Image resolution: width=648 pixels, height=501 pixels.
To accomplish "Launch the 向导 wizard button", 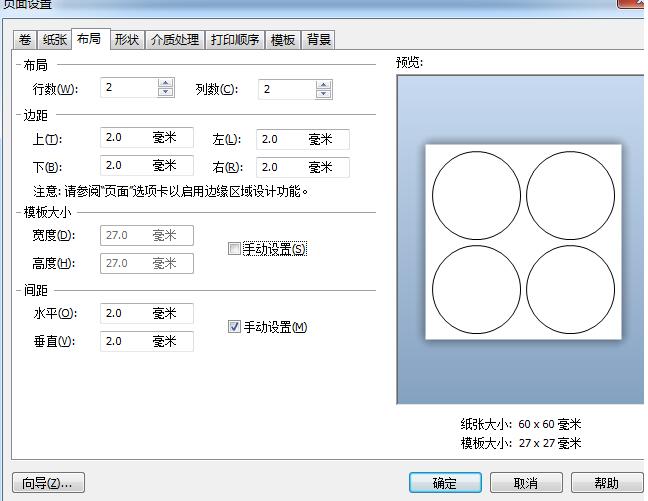I will pyautogui.click(x=48, y=483).
